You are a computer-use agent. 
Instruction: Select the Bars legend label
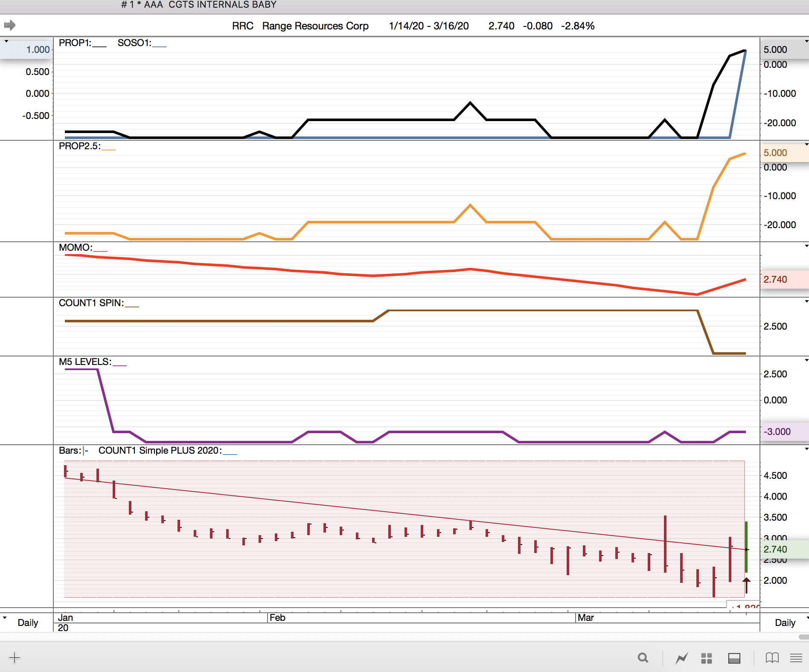coord(70,451)
